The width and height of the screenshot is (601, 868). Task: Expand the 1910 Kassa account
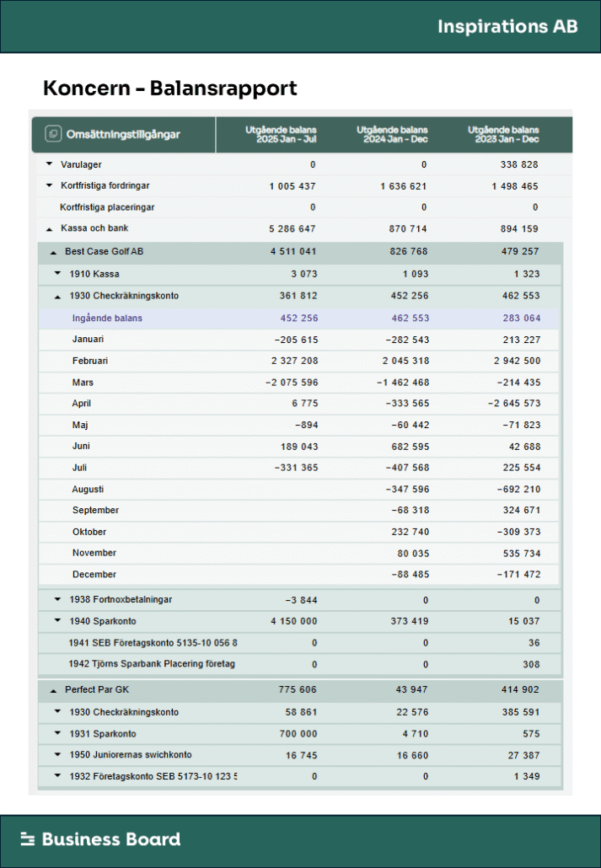coord(57,273)
